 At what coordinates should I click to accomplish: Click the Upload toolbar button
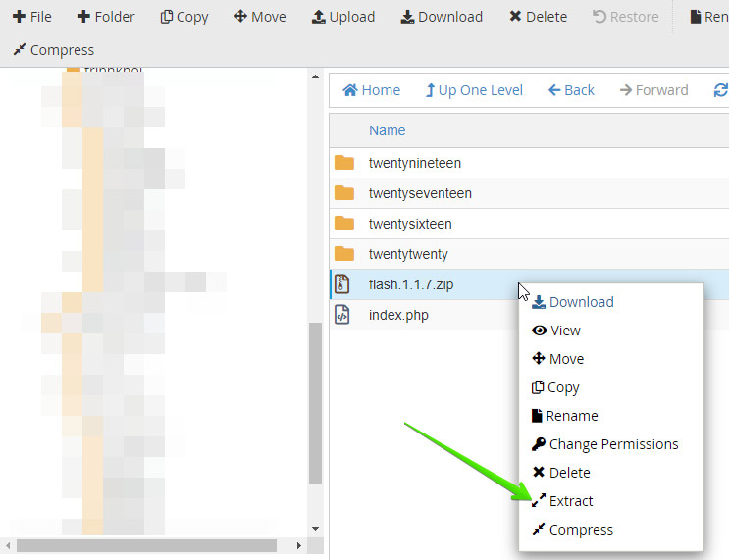point(343,17)
